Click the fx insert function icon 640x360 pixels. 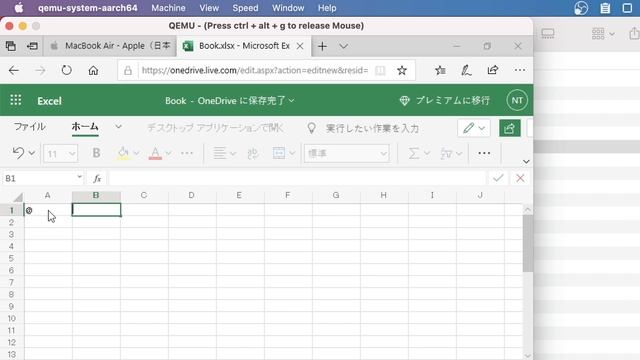(x=97, y=178)
